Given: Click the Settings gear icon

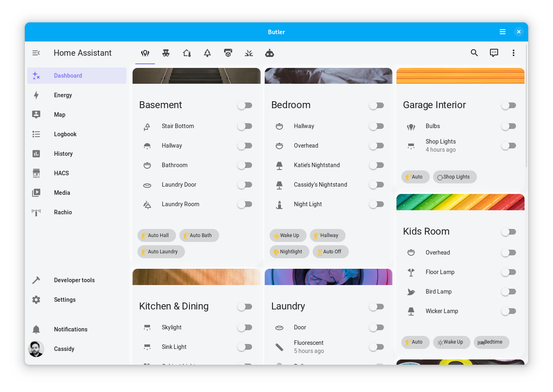Looking at the screenshot, I should [x=36, y=300].
